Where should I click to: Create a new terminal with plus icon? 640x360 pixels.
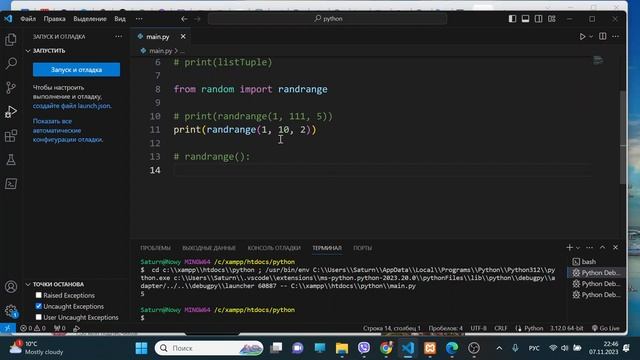[569, 247]
